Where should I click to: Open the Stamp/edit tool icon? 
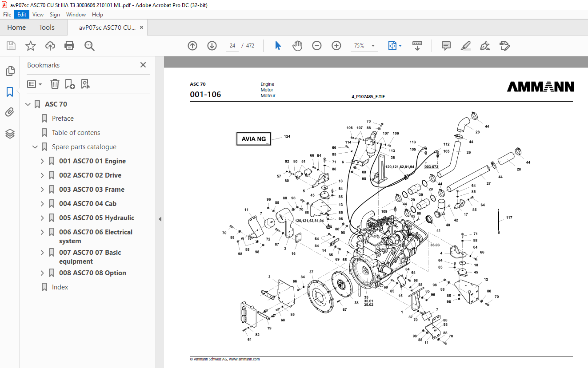(504, 46)
